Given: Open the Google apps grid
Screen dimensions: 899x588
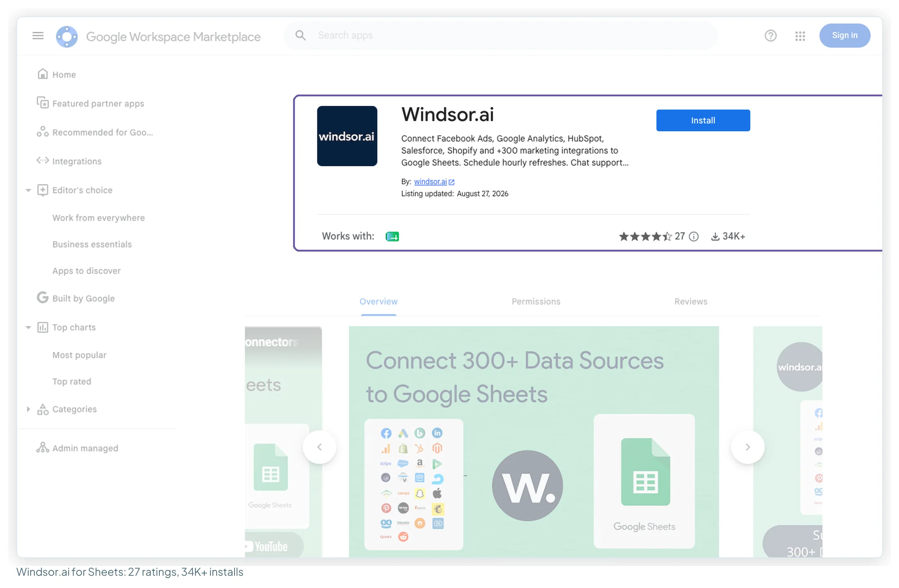Looking at the screenshot, I should (800, 36).
